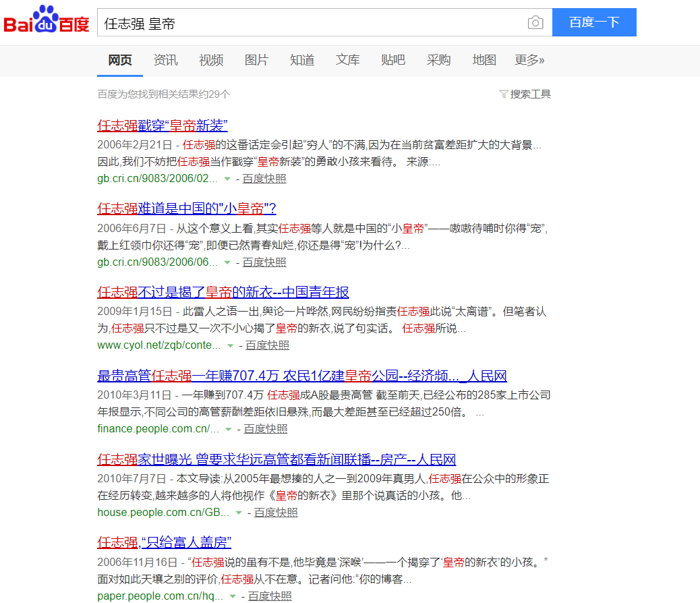Viewport: 700px width, 603px height.
Task: Click date text 2010年3月11日
Action: pyautogui.click(x=134, y=395)
